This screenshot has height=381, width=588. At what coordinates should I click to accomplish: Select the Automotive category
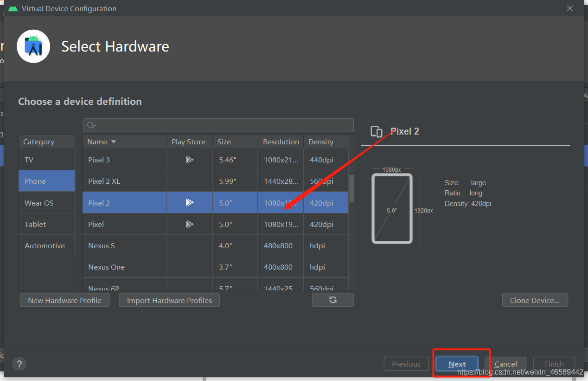[47, 245]
